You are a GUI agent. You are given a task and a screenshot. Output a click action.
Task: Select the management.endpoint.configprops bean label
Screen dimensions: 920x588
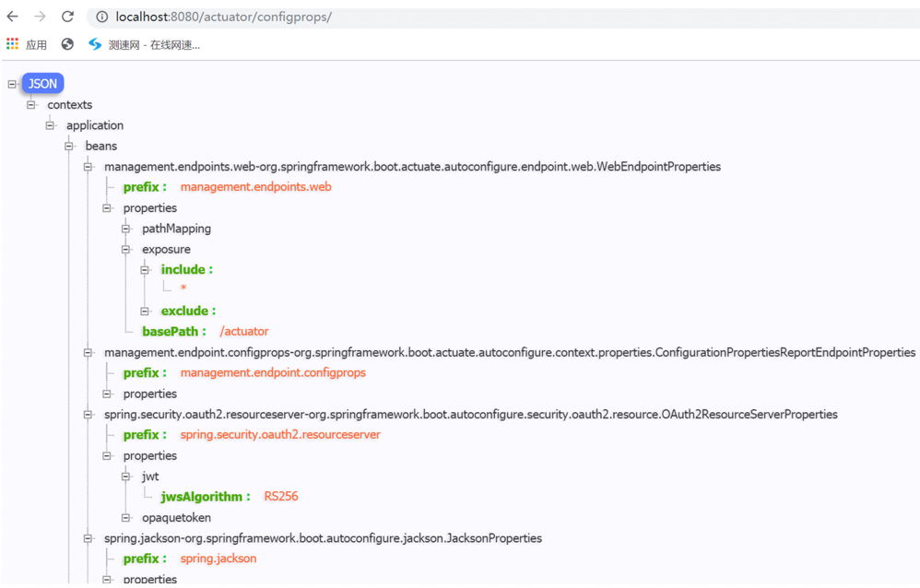(510, 353)
